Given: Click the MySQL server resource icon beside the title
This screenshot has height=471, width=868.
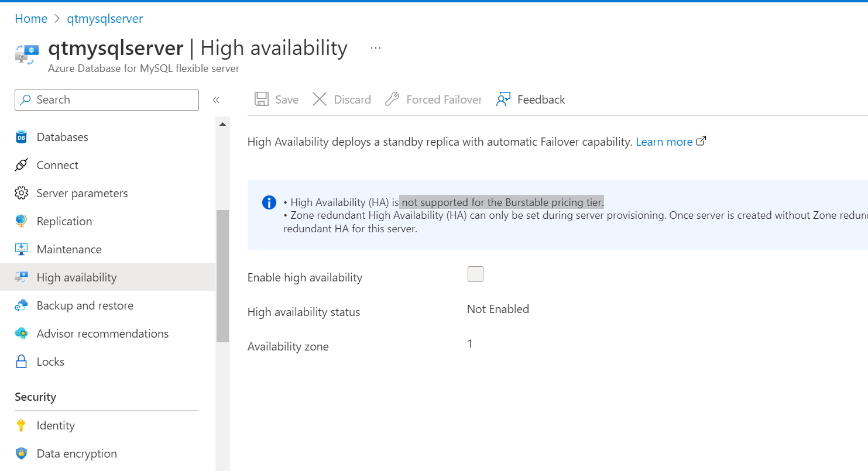Looking at the screenshot, I should 27,53.
